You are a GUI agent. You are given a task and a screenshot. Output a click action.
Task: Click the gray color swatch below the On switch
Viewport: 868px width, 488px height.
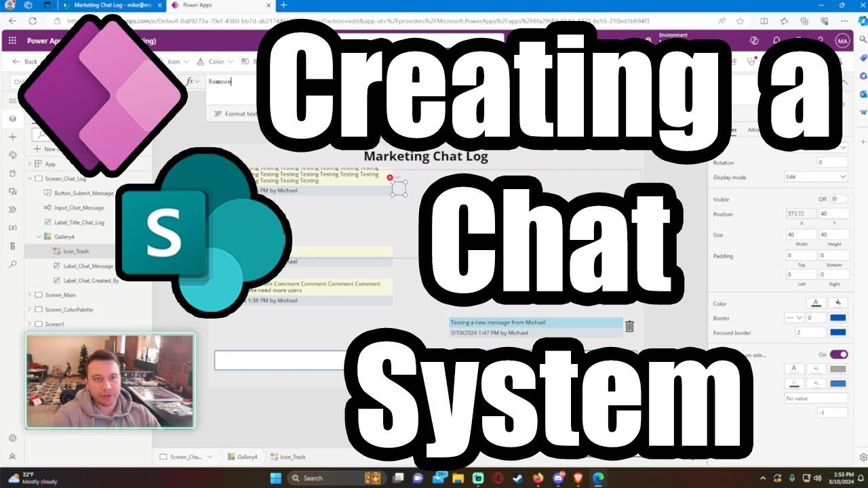(838, 369)
